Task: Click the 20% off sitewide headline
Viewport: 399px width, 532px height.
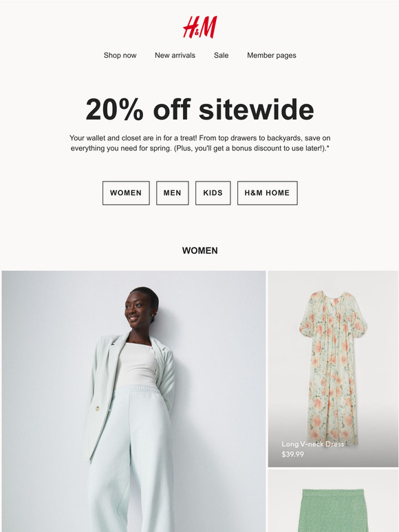Action: pos(199,109)
